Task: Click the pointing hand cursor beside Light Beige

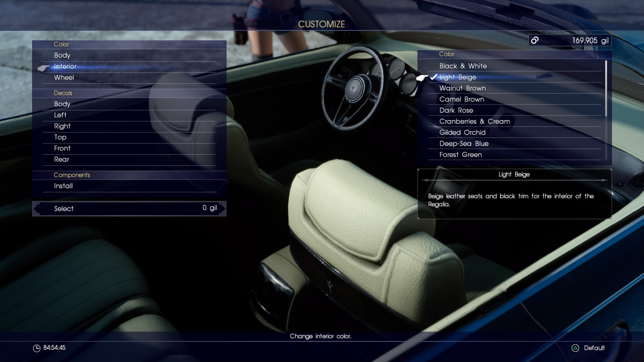Action: pyautogui.click(x=422, y=78)
